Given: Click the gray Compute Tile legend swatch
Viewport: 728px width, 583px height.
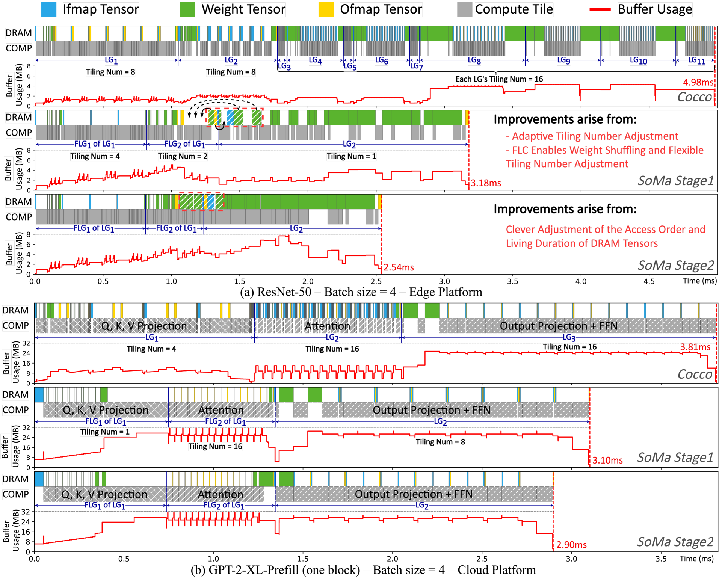Looking at the screenshot, I should pyautogui.click(x=464, y=9).
